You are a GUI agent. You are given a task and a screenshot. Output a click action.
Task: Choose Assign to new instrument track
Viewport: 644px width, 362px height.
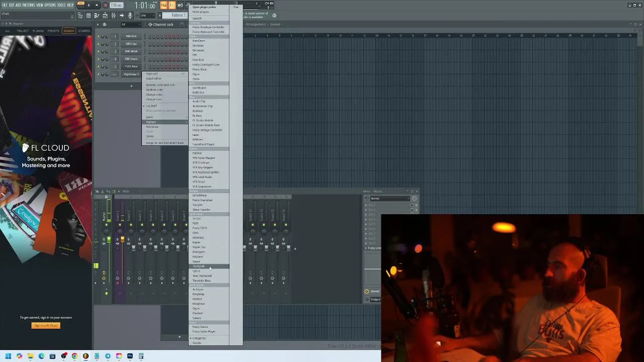(x=165, y=143)
